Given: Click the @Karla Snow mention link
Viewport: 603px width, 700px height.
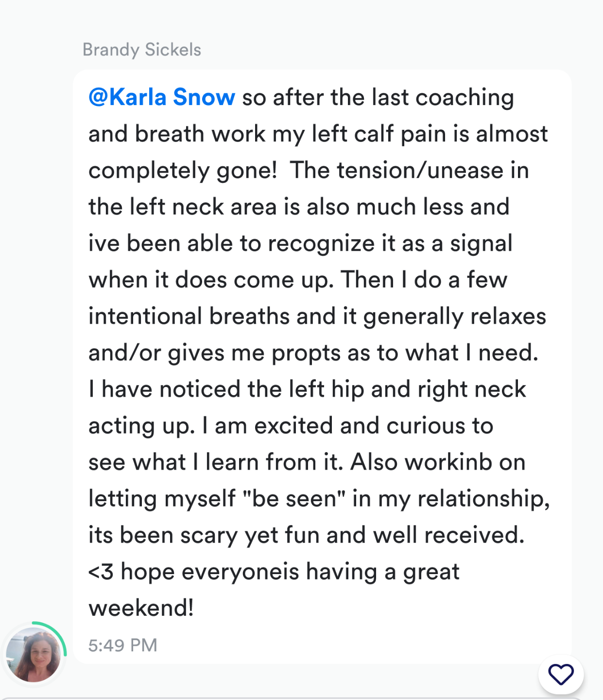Looking at the screenshot, I should (x=161, y=97).
